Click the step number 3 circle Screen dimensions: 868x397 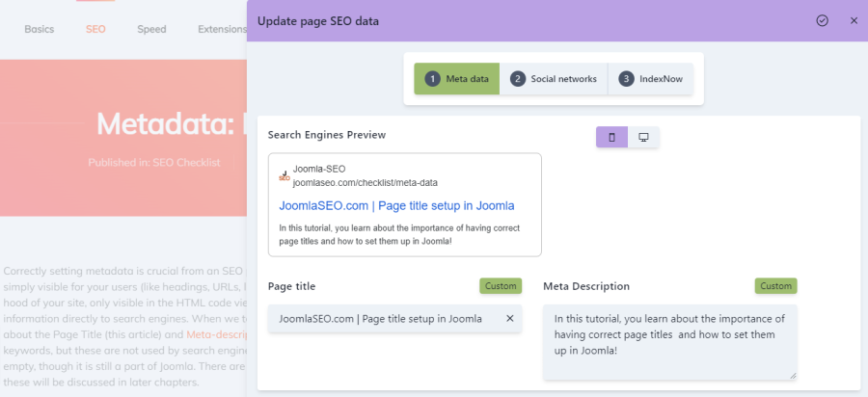click(x=626, y=78)
